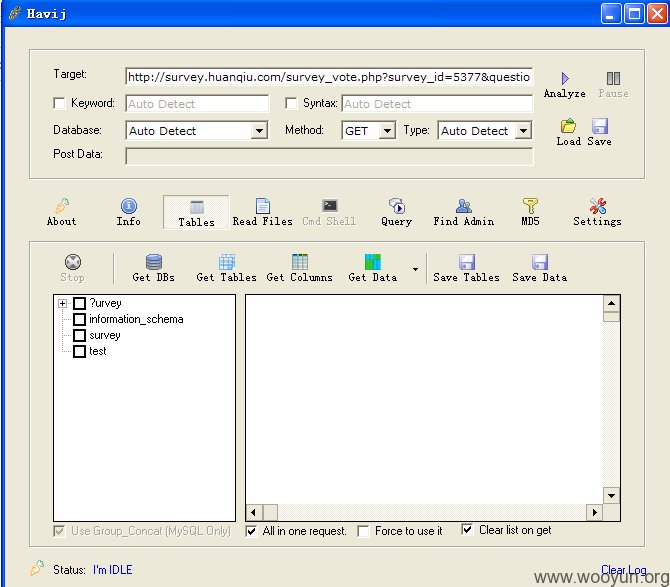Click the Analyze play icon

point(565,78)
